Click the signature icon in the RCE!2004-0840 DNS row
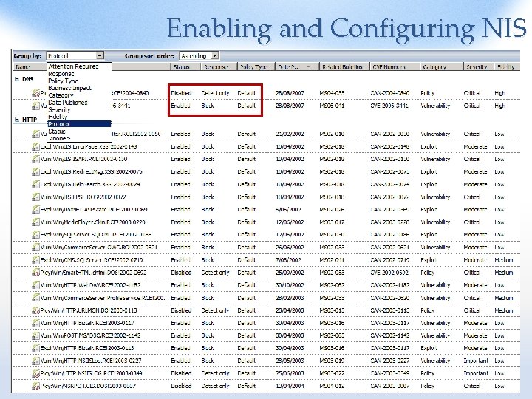The image size is (532, 399). coord(35,93)
